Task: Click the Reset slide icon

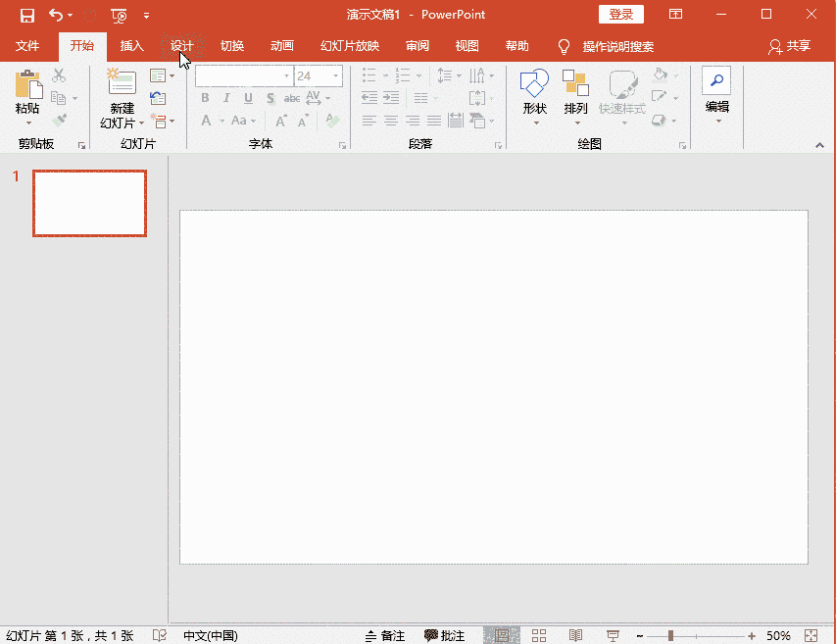Action: point(158,98)
